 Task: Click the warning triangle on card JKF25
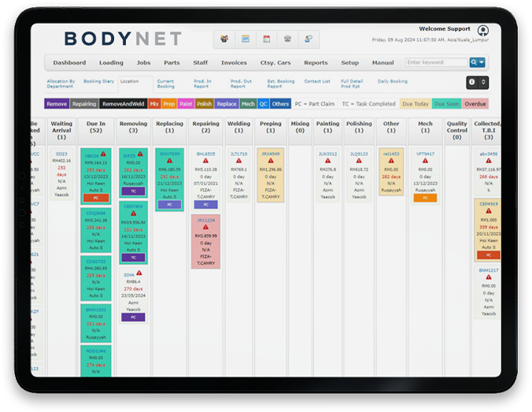coord(140,154)
